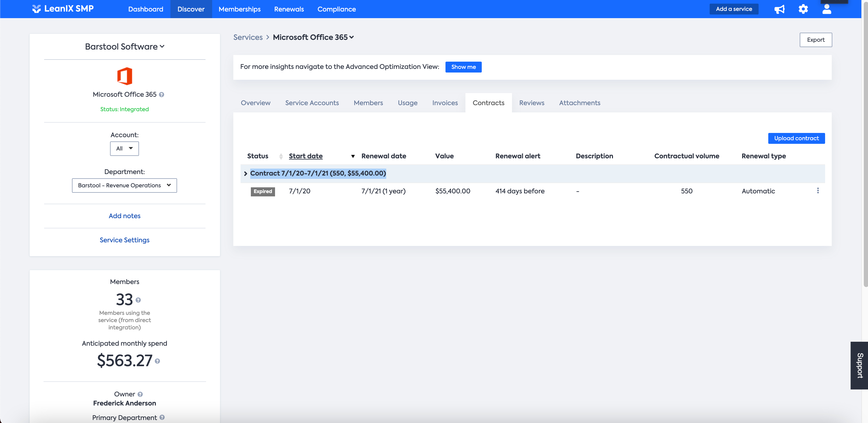Click the Automatic renewal type cell
868x423 pixels.
click(758, 191)
